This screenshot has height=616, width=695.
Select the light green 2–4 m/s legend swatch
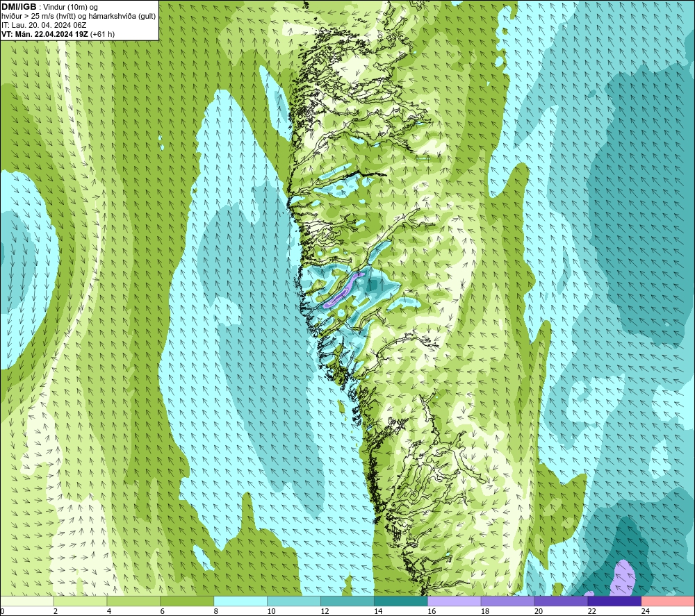coord(80,601)
